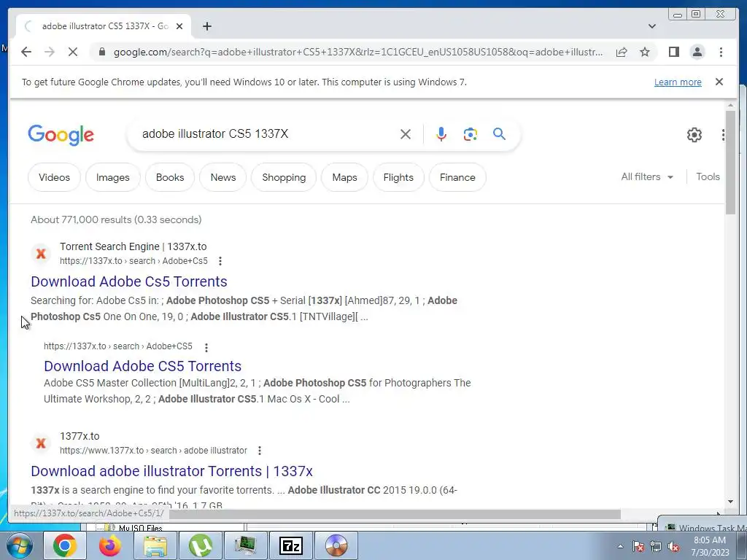Filter results by Videos

pyautogui.click(x=54, y=177)
